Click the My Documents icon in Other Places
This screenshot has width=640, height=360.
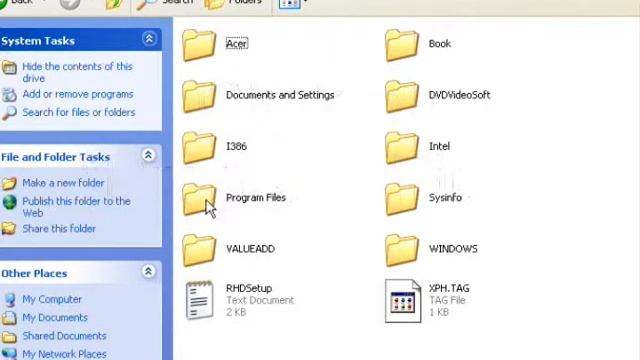click(9, 318)
